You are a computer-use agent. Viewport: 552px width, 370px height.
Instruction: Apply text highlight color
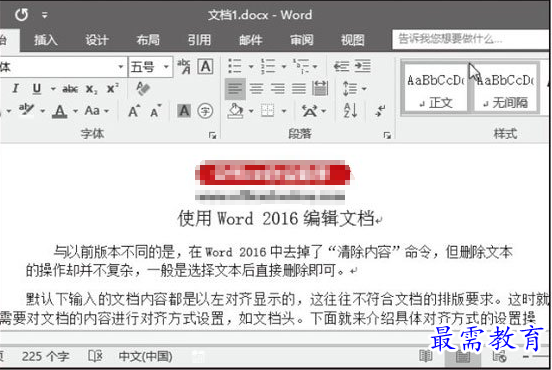point(26,110)
